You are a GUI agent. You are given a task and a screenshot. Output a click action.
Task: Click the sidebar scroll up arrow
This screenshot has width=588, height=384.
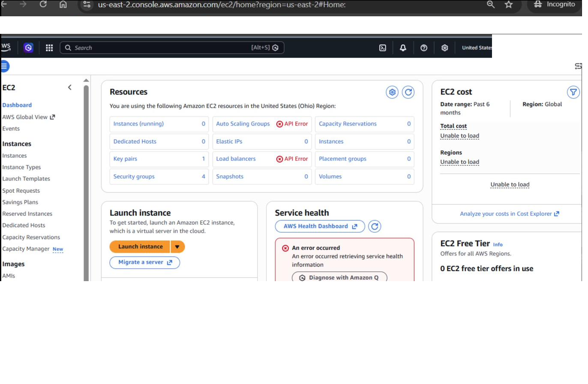tap(86, 81)
